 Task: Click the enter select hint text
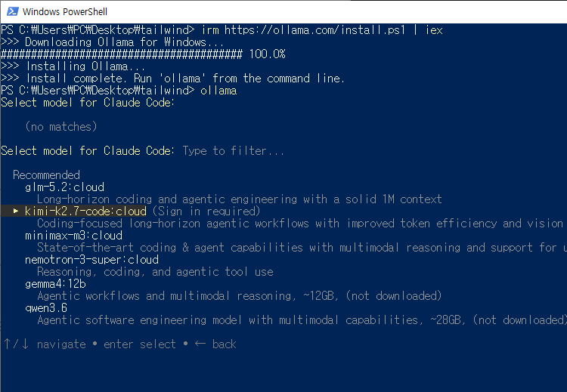[x=140, y=344]
